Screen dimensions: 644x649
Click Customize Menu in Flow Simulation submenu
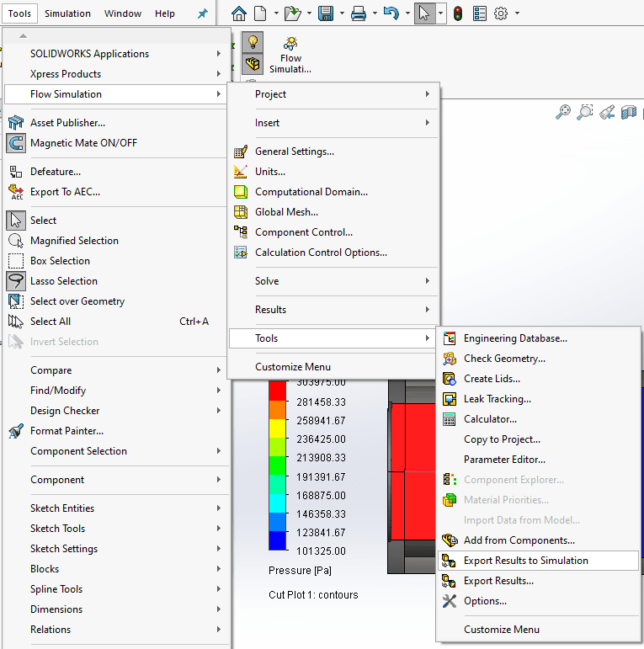333,367
